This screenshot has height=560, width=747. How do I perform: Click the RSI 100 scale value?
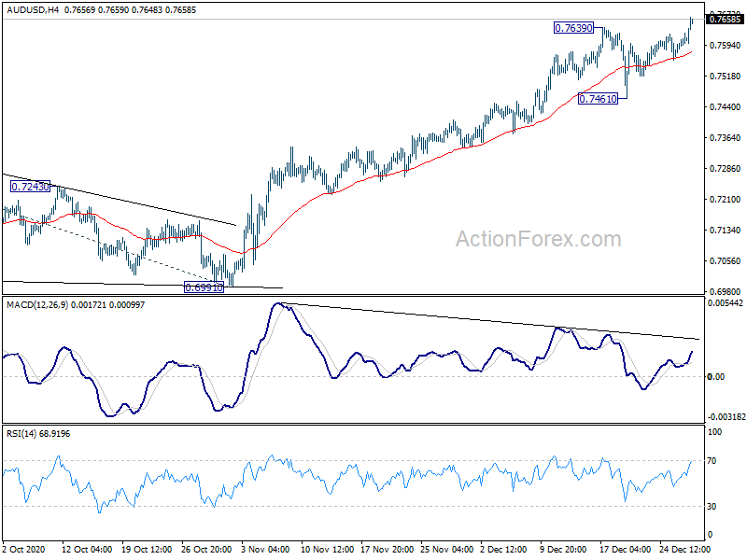(715, 432)
